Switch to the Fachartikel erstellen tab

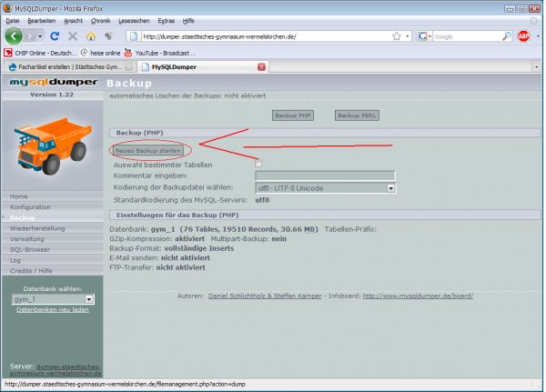(70, 66)
